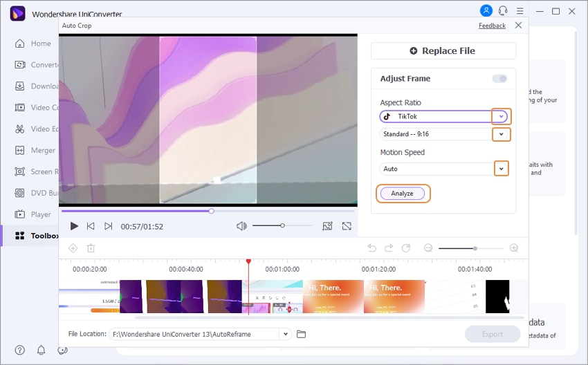Go to Home in the sidebar
588x365 pixels.
coord(41,44)
